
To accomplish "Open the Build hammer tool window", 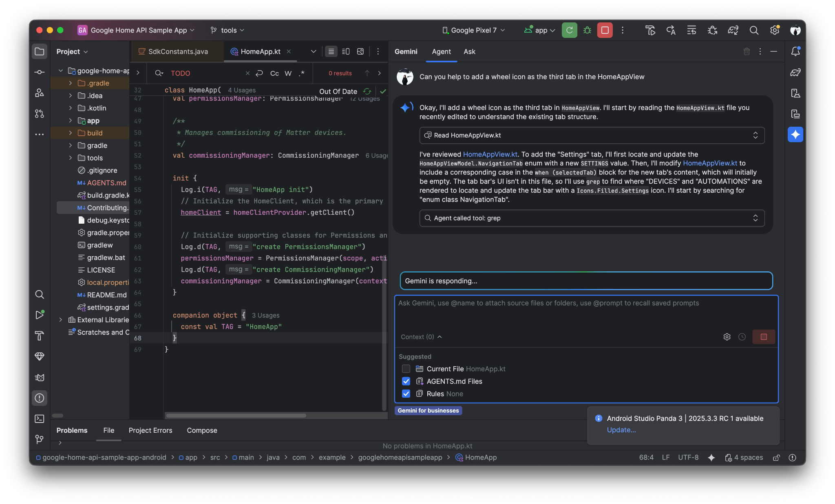I will click(x=40, y=336).
